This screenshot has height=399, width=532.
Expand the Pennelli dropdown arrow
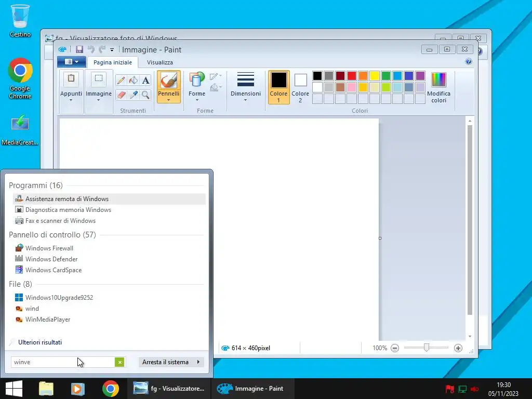coord(169,100)
